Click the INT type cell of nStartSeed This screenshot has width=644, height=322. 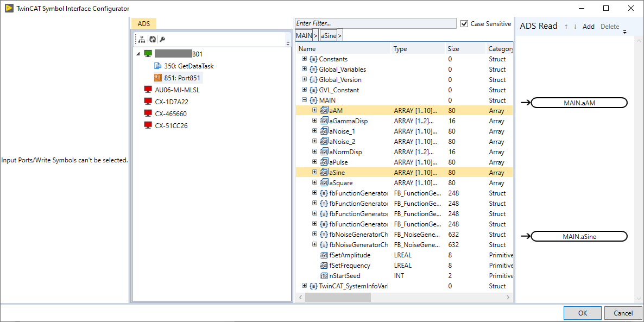[399, 276]
